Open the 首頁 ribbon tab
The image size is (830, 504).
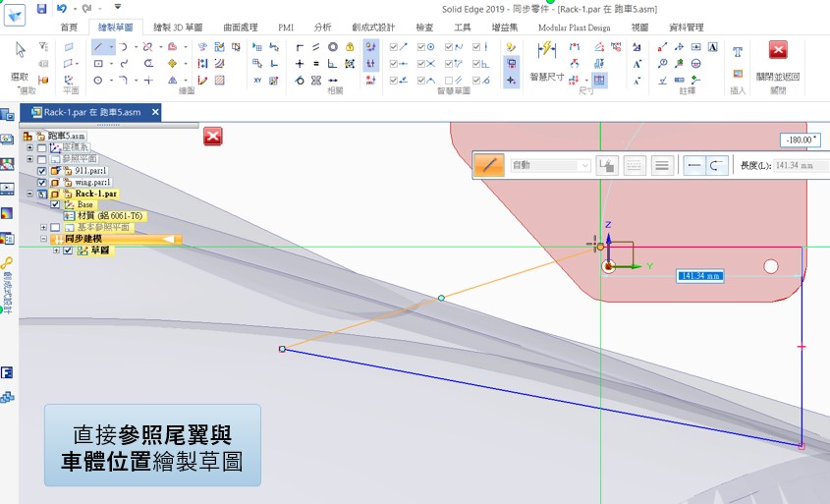69,27
